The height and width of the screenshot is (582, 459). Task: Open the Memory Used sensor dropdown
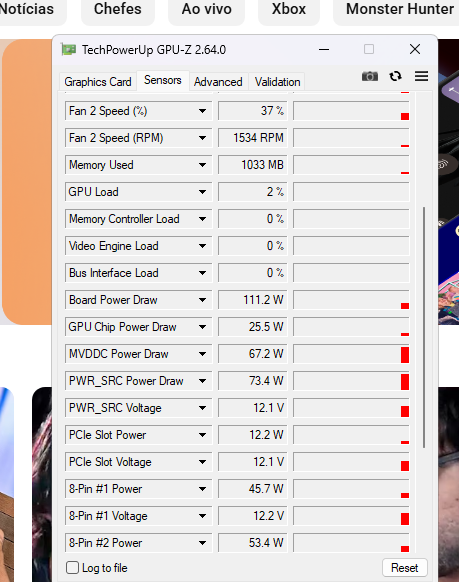point(202,165)
